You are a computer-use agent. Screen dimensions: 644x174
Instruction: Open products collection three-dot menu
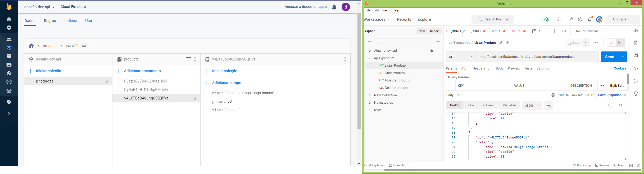(x=195, y=59)
